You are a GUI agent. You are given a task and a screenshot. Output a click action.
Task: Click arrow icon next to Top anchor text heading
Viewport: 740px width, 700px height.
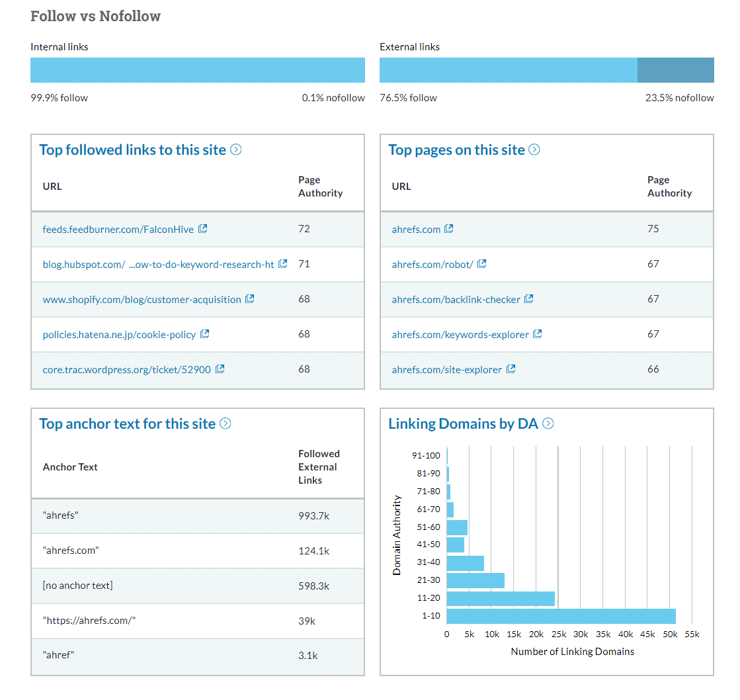[226, 423]
